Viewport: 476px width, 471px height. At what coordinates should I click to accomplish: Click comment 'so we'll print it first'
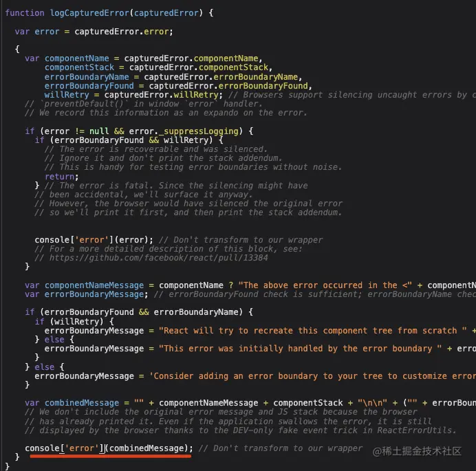[x=188, y=212]
